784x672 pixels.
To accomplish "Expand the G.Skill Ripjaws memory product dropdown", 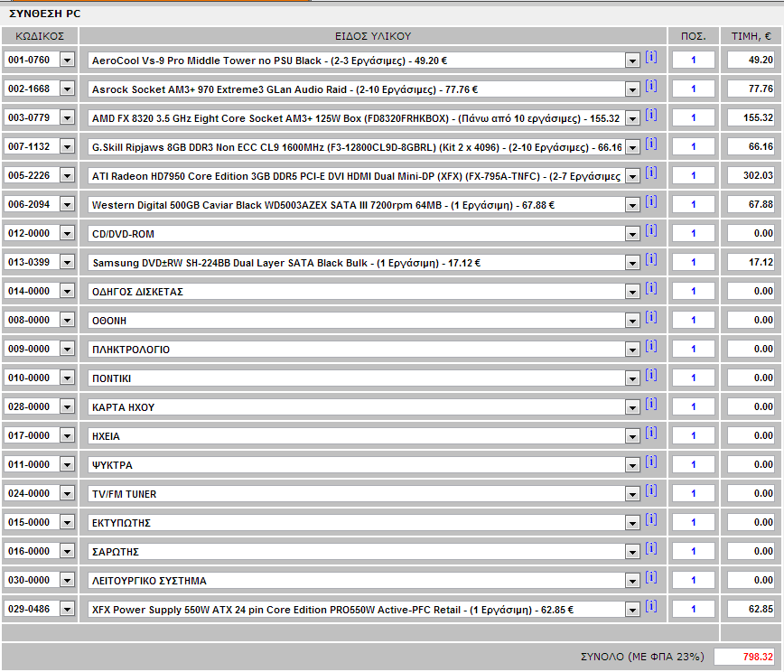I will tap(632, 148).
